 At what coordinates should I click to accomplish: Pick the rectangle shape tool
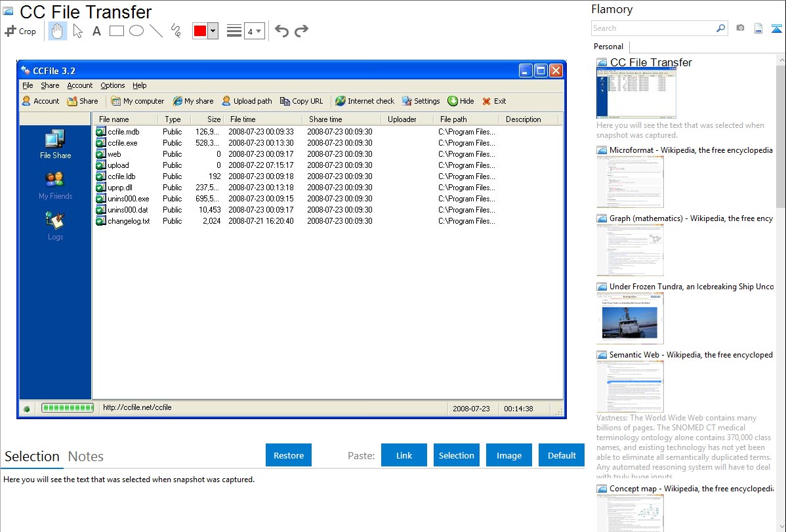[x=116, y=31]
